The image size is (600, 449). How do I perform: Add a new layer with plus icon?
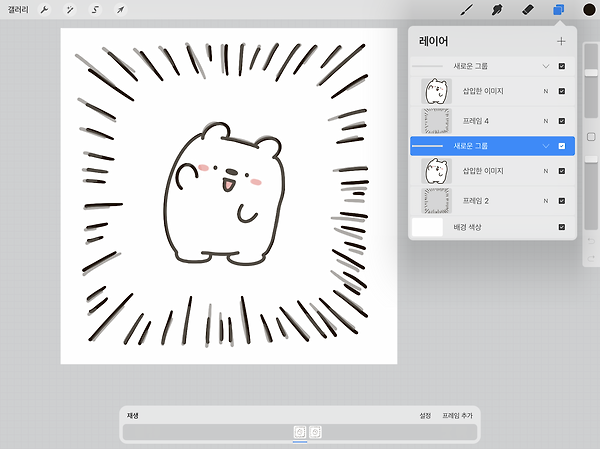(x=561, y=41)
